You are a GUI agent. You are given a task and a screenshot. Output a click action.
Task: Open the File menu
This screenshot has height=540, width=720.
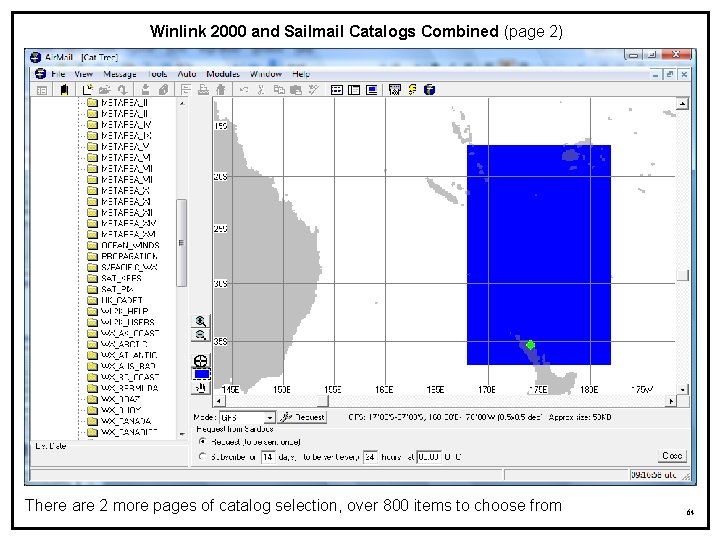point(58,74)
